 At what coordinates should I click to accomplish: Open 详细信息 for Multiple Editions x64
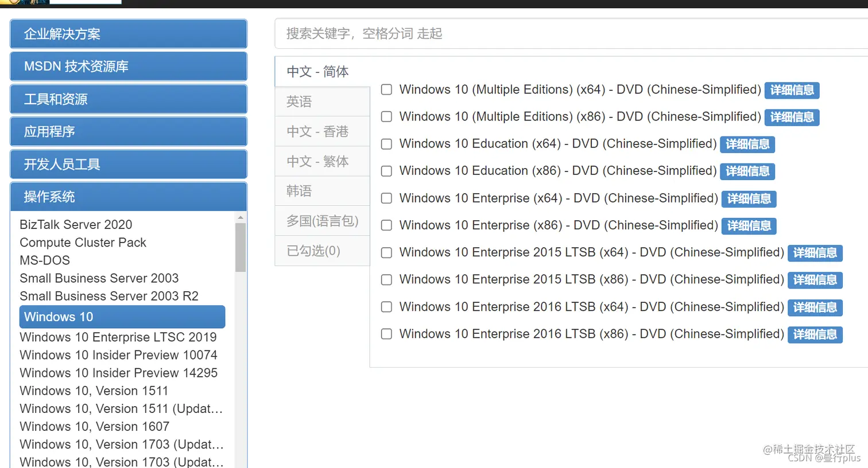click(x=792, y=90)
